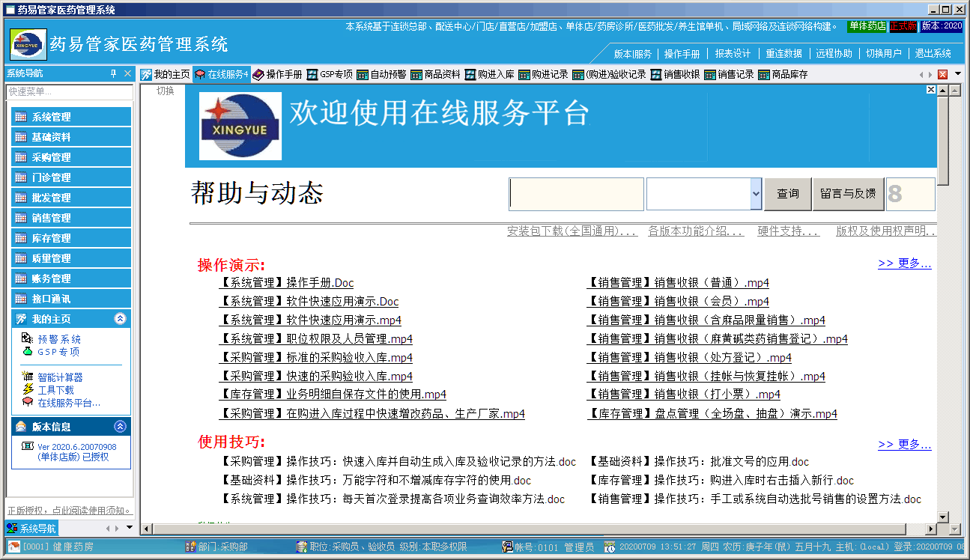Click the 在线服务平台 phone icon

tap(28, 403)
